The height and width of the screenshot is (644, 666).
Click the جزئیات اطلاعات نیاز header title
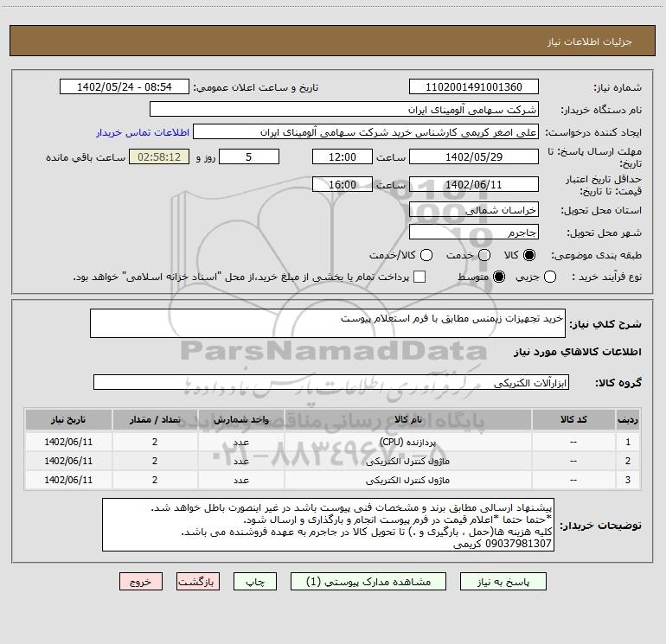pyautogui.click(x=589, y=41)
